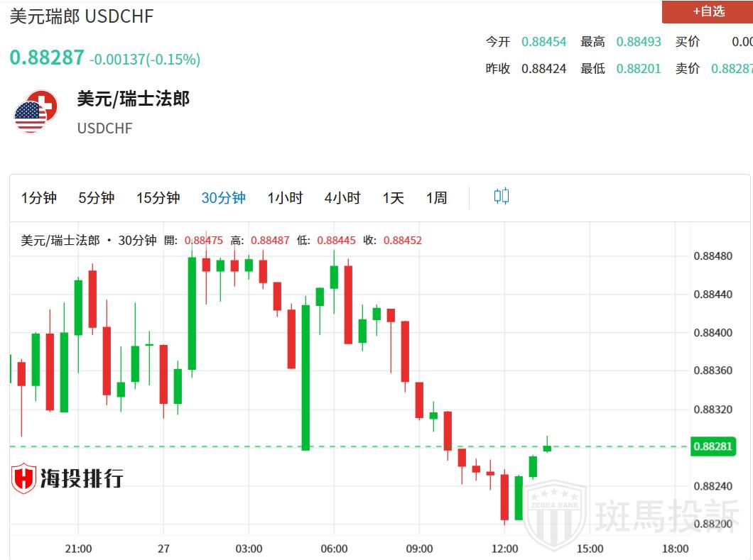Click the 27 date marker on time axis

pos(163,549)
